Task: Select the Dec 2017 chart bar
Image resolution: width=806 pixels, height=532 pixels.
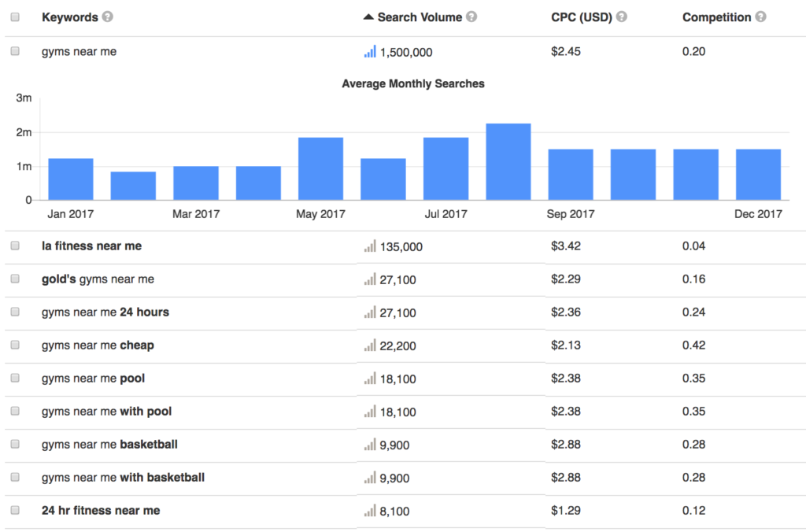Action: pyautogui.click(x=758, y=174)
